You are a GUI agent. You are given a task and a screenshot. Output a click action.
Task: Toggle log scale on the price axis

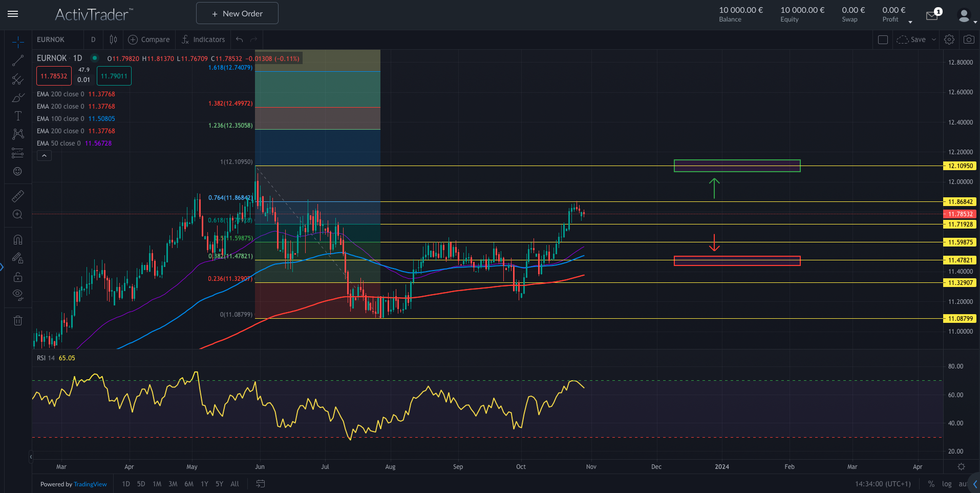(x=947, y=484)
